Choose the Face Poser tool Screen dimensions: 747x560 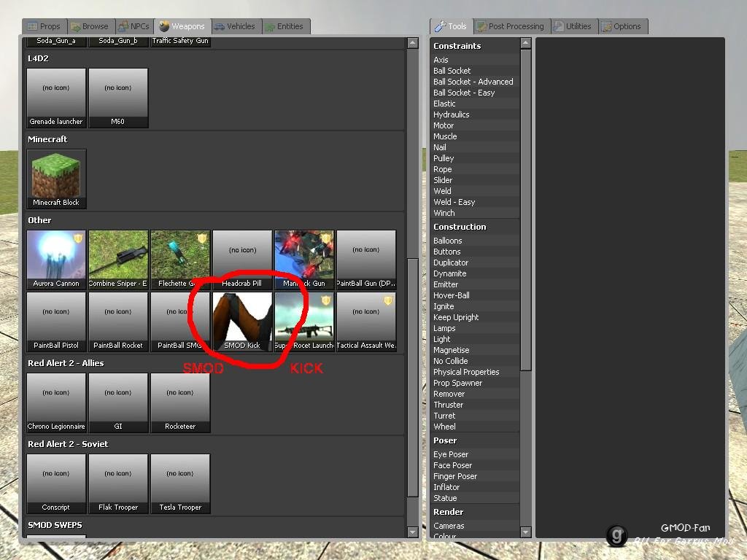pyautogui.click(x=474, y=465)
